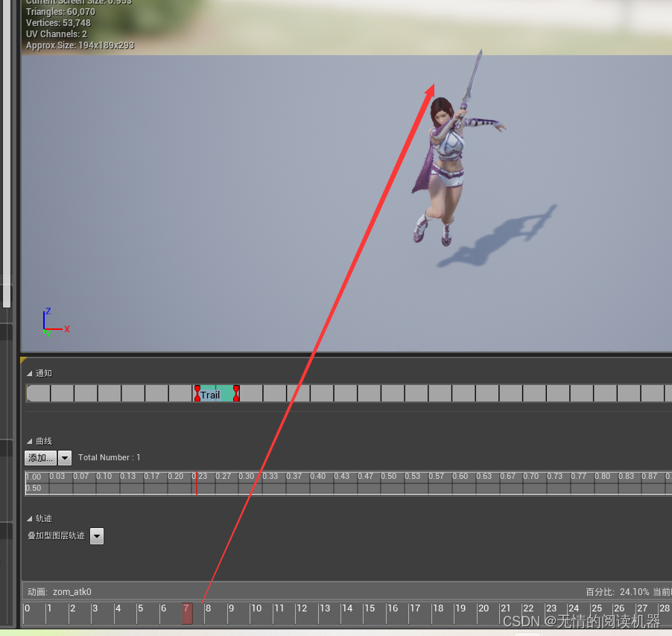Collapse the 轨迹 section
The height and width of the screenshot is (636, 672).
[30, 518]
